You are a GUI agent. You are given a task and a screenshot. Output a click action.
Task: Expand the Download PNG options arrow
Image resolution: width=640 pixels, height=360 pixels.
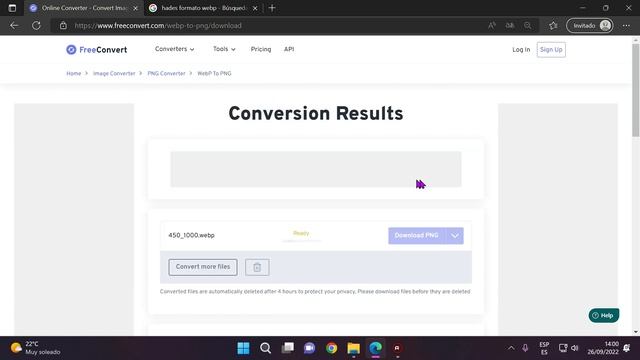[x=455, y=236]
